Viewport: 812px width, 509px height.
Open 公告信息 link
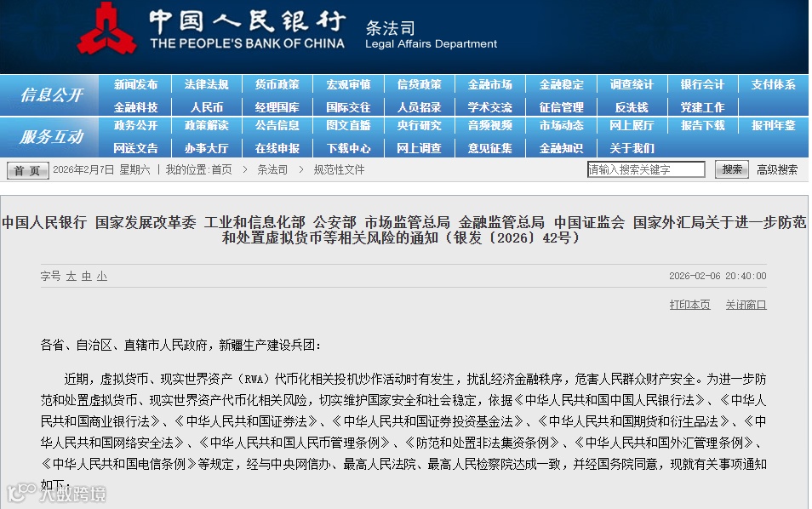pos(277,125)
